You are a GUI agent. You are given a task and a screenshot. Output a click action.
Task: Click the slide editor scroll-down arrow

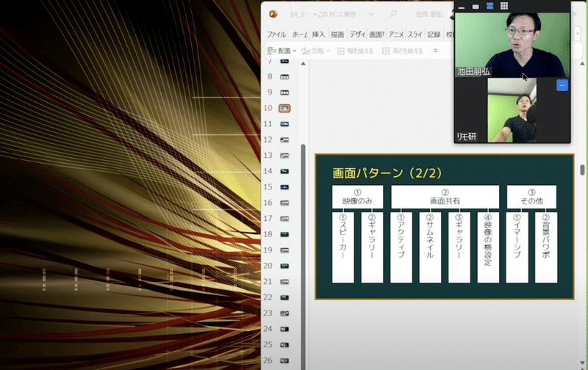582,363
